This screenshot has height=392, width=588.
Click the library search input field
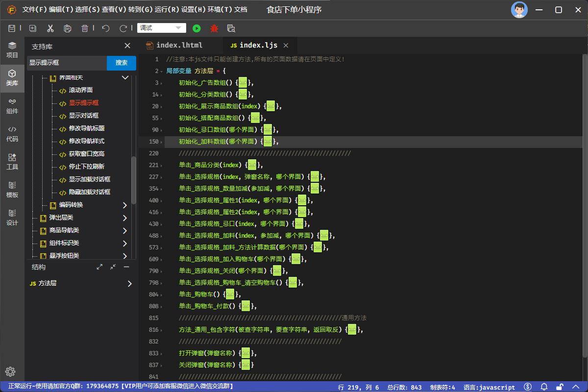click(x=67, y=63)
